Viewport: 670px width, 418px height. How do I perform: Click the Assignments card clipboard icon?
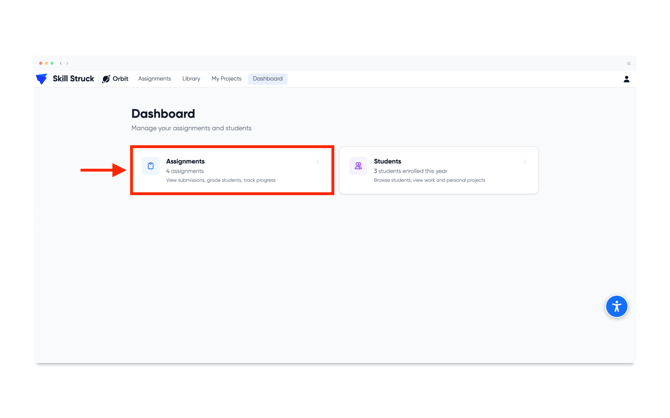(151, 166)
